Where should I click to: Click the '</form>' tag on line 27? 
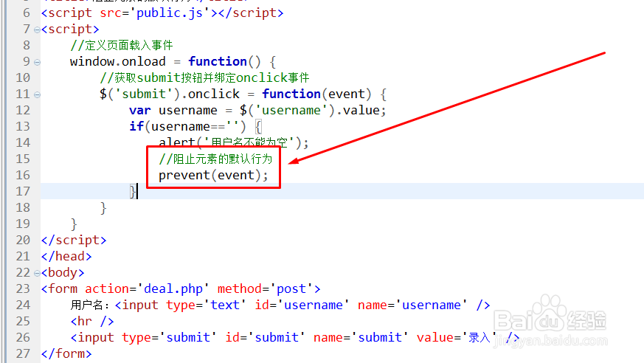(x=66, y=353)
